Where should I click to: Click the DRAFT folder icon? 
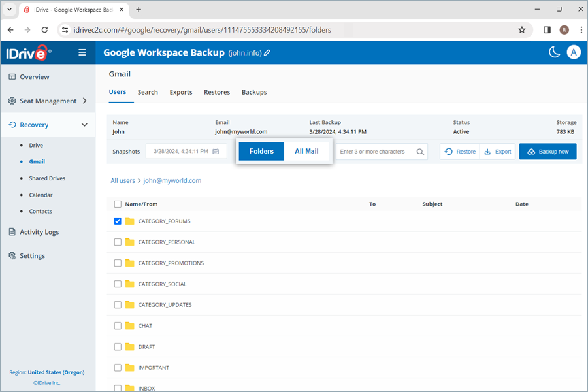tap(130, 347)
